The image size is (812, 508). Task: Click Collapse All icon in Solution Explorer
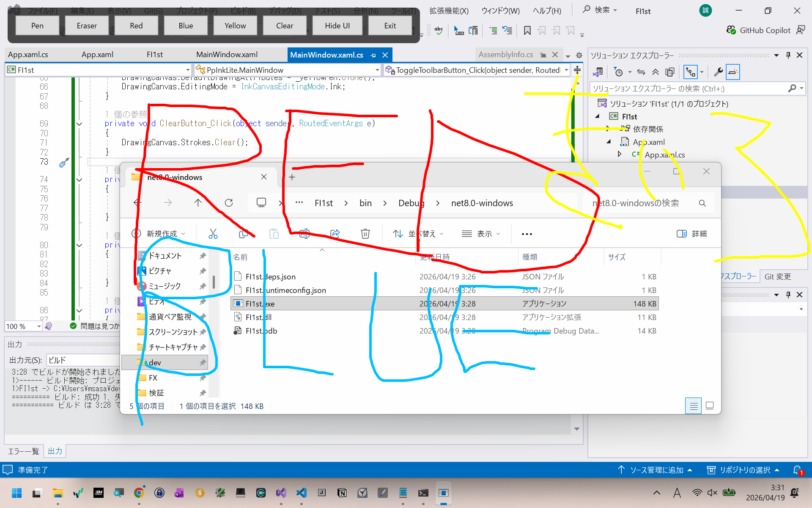(x=656, y=72)
